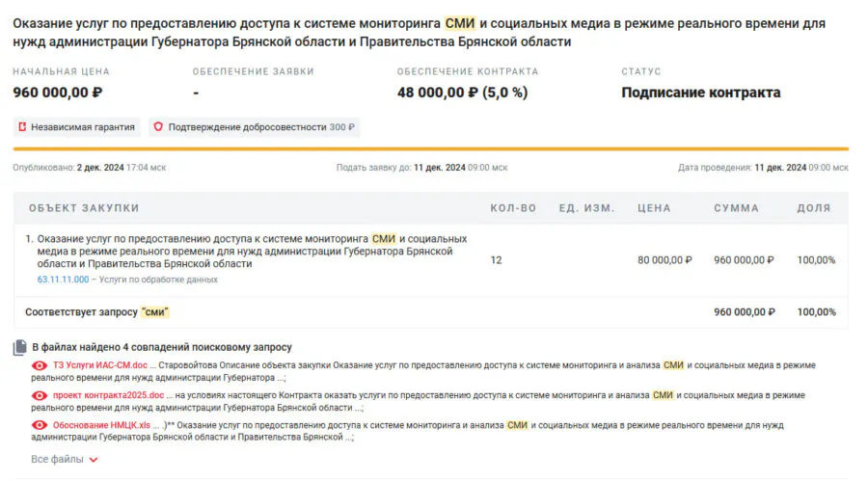
Task: Click the Цена column header
Action: [654, 208]
